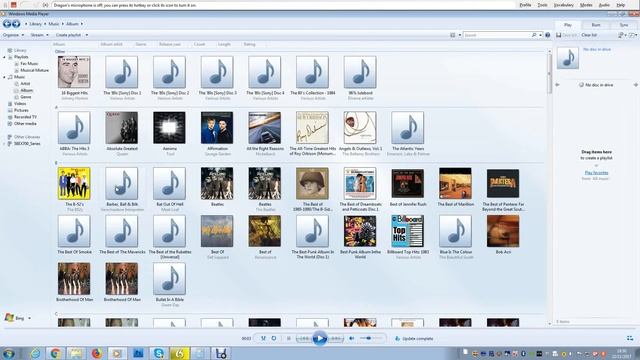Select Pictures in the navigation tree
Viewport: 640px width, 360px height.
pyautogui.click(x=21, y=110)
